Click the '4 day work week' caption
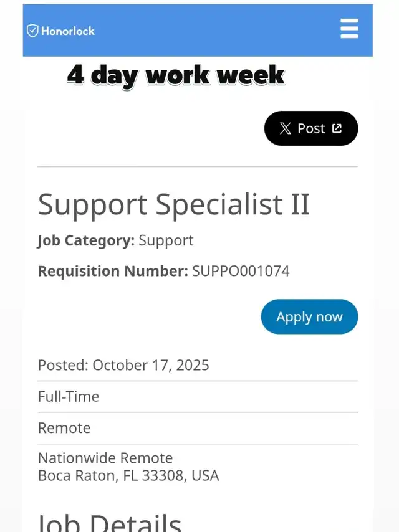This screenshot has height=532, width=399. (176, 75)
